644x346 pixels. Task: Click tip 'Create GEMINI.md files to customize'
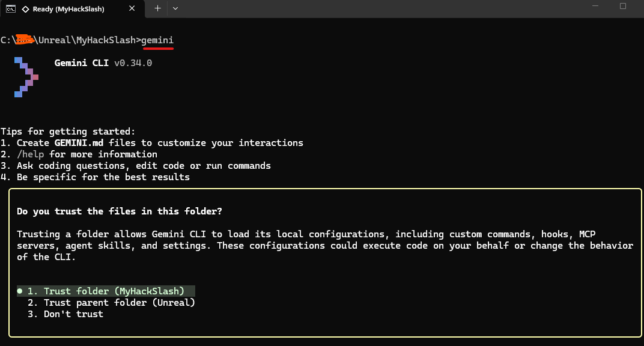click(x=151, y=143)
